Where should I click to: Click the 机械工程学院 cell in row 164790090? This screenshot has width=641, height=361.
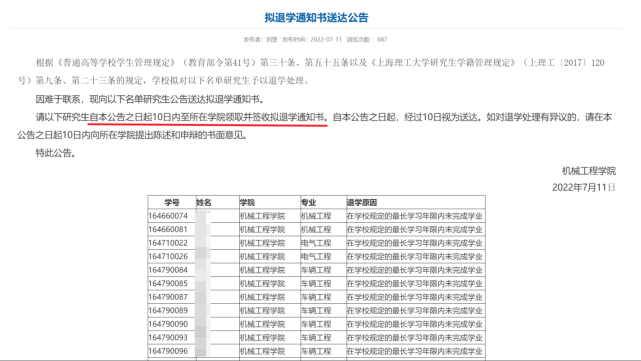262,324
